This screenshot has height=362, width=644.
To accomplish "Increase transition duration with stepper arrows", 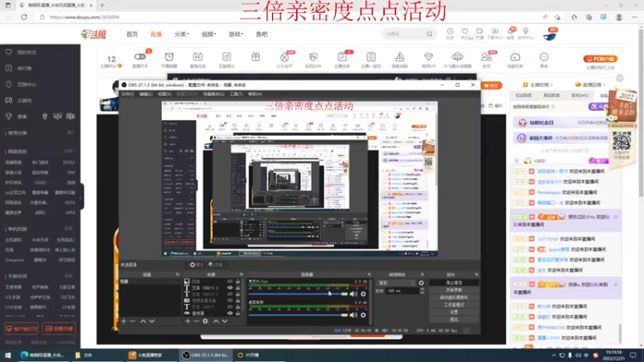I will coord(422,289).
